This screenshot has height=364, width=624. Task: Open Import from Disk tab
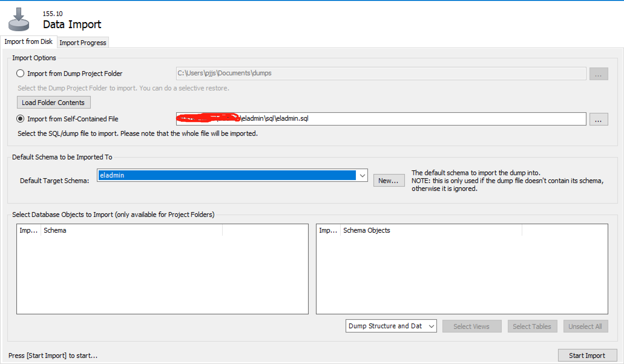28,42
